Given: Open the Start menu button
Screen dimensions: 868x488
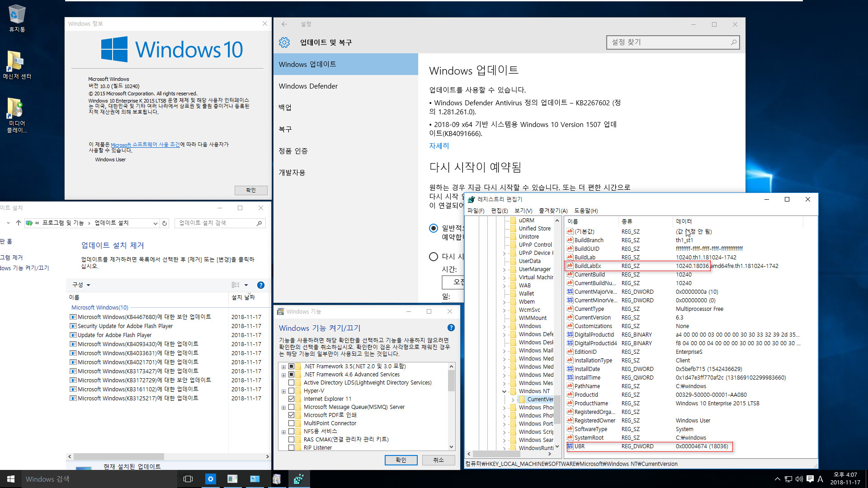Looking at the screenshot, I should point(11,479).
